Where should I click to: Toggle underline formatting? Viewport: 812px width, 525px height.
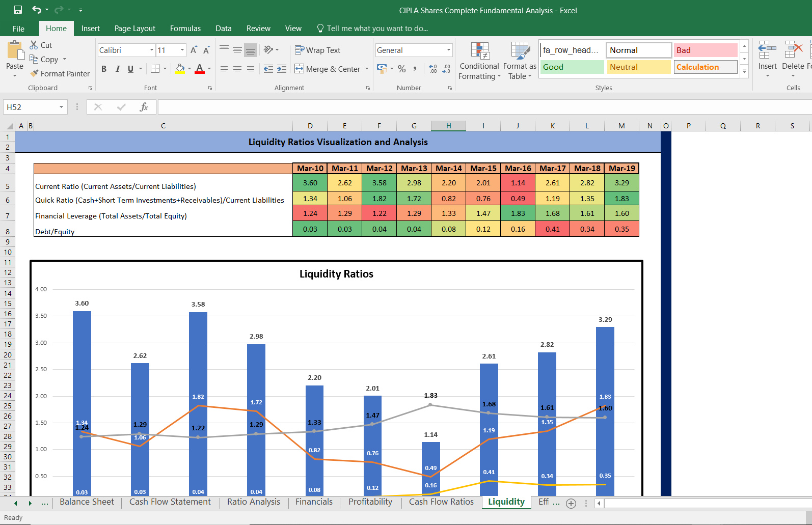[x=130, y=69]
